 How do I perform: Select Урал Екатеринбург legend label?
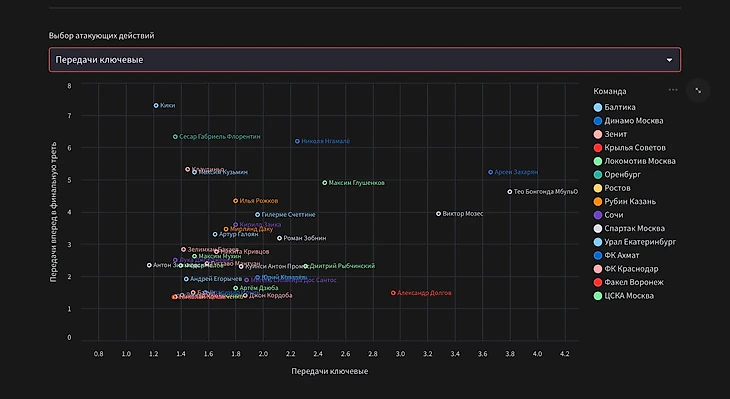tap(640, 242)
